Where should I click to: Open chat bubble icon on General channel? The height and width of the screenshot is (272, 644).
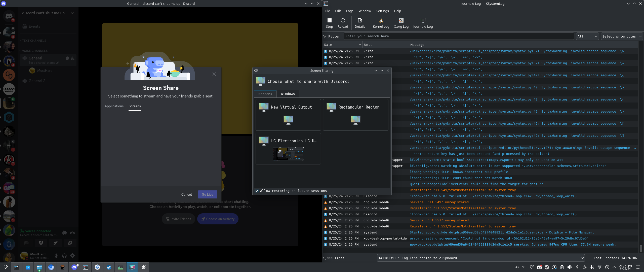tap(67, 58)
